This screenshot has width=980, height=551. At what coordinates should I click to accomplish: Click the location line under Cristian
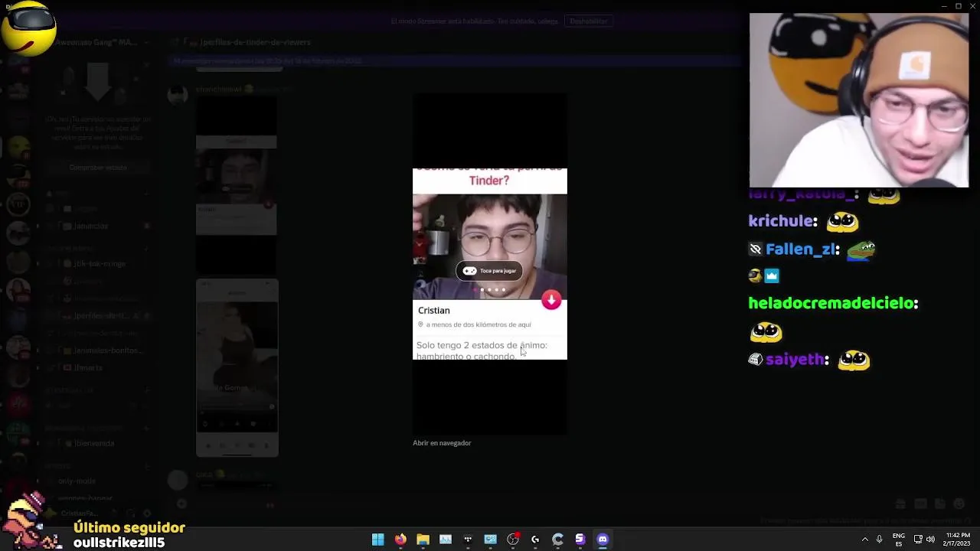click(475, 324)
